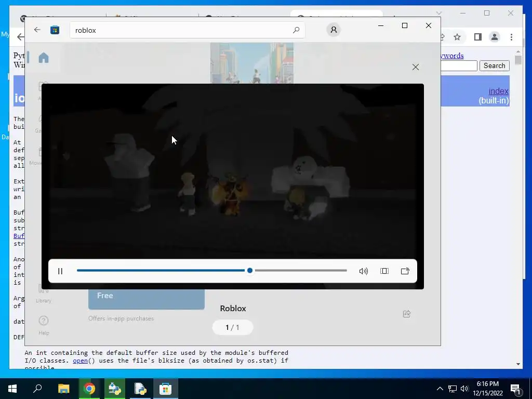Screen dimensions: 532x399
Task: Open Chrome profile avatar
Action: tap(495, 37)
